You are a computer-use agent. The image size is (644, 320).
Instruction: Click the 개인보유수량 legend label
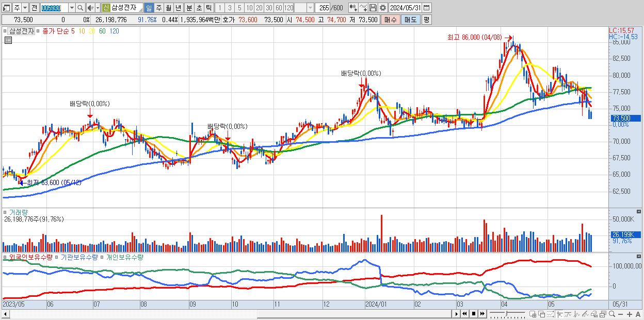click(x=124, y=257)
